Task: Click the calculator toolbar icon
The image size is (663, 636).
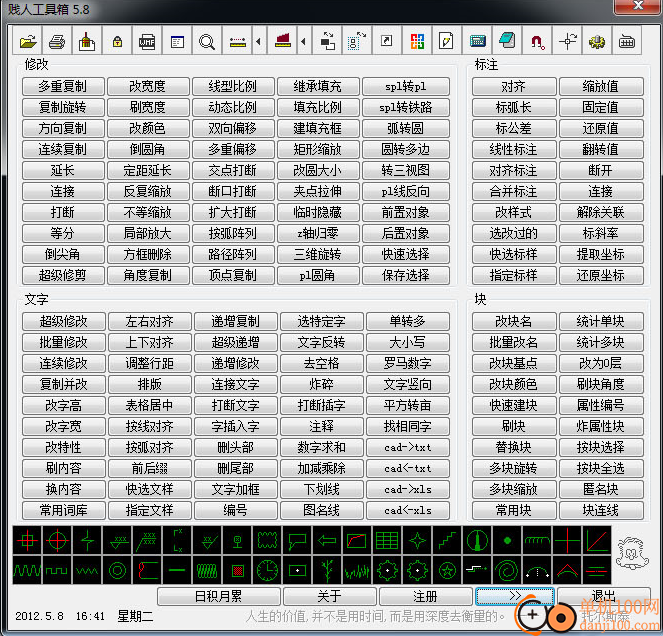Action: click(477, 41)
